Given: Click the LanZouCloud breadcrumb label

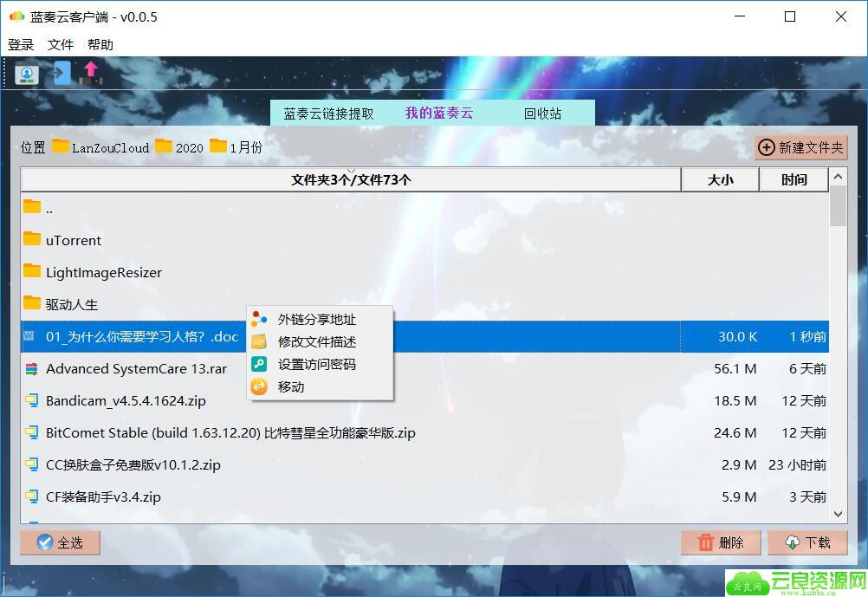Looking at the screenshot, I should pyautogui.click(x=110, y=148).
